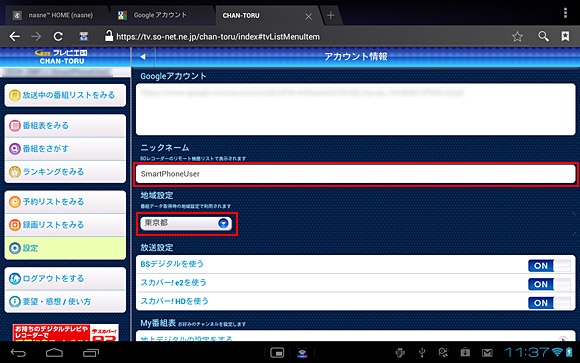This screenshot has height=363, width=580.
Task: Click the padlock security icon
Action: pos(109,36)
